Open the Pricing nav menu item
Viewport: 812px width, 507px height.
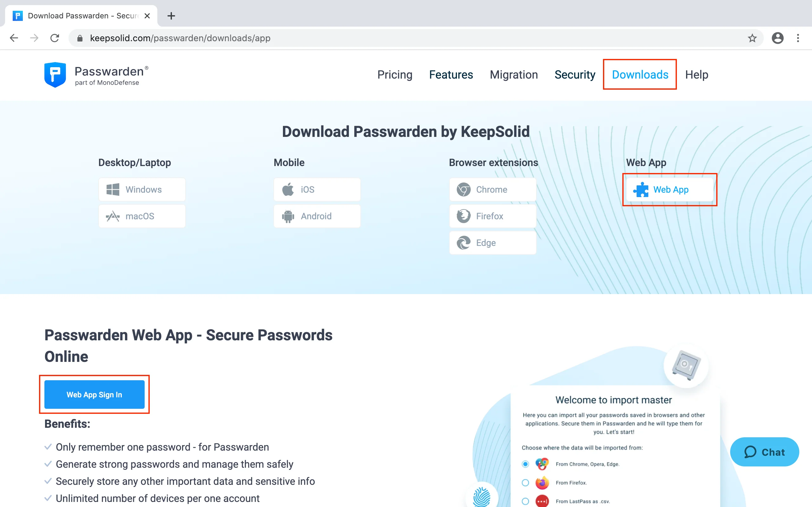(x=395, y=74)
